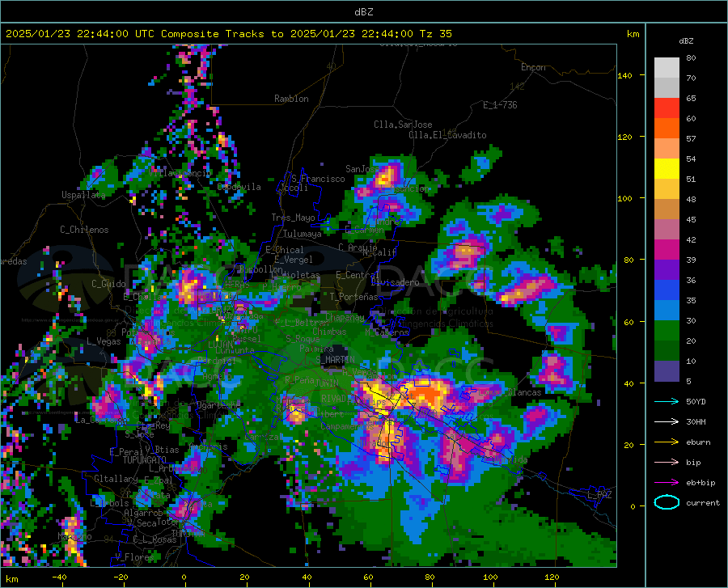Viewport: 728px width, 588px height.
Task: Click the E_Vergel map label
Action: [293, 260]
